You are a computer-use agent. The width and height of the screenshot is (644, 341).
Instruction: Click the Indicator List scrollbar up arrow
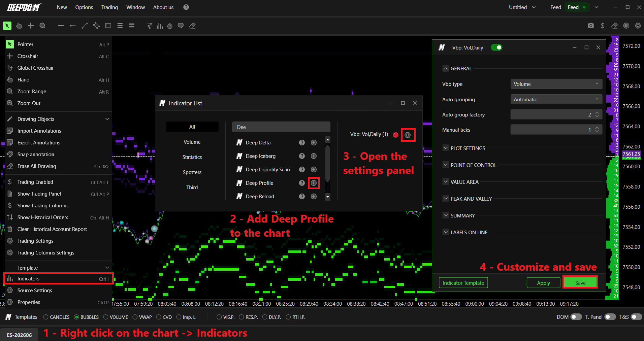pyautogui.click(x=327, y=139)
